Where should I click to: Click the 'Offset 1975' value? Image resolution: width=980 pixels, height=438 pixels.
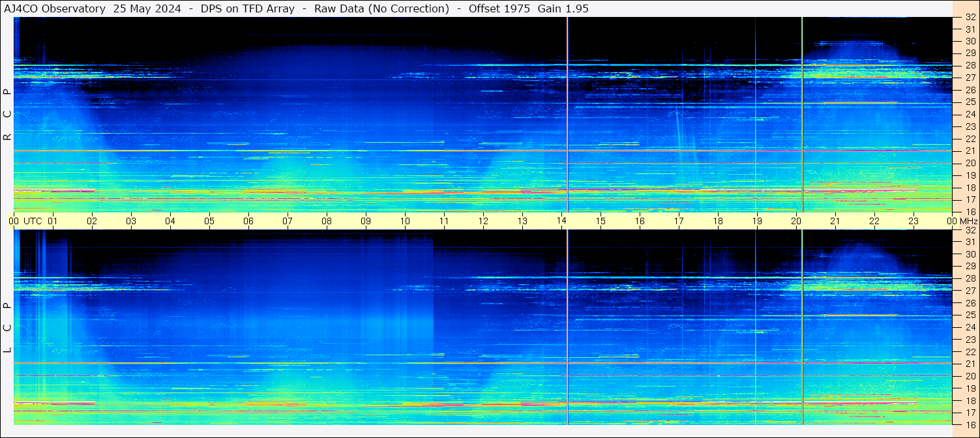[499, 8]
